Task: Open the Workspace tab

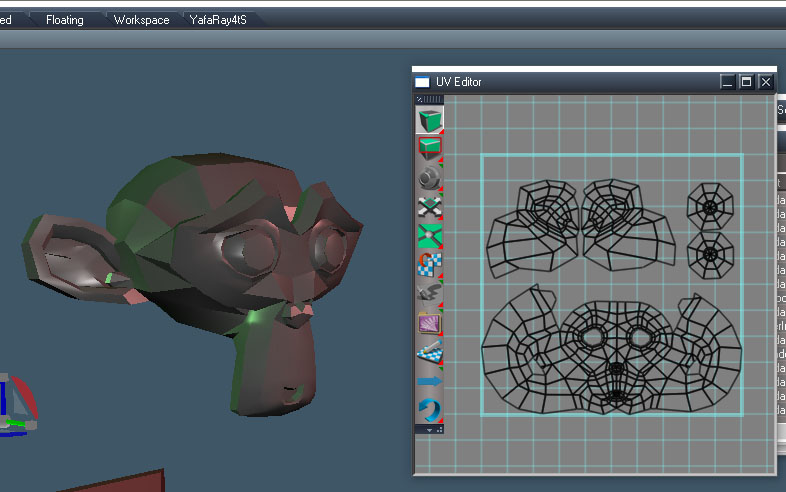Action: click(141, 20)
